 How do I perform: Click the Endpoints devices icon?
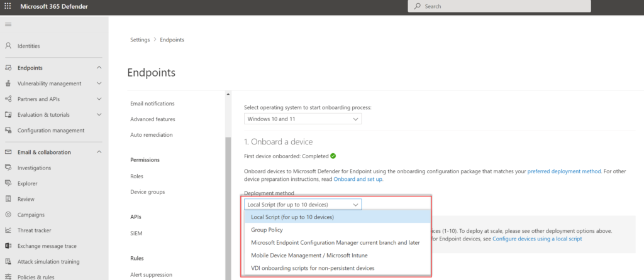[x=8, y=68]
